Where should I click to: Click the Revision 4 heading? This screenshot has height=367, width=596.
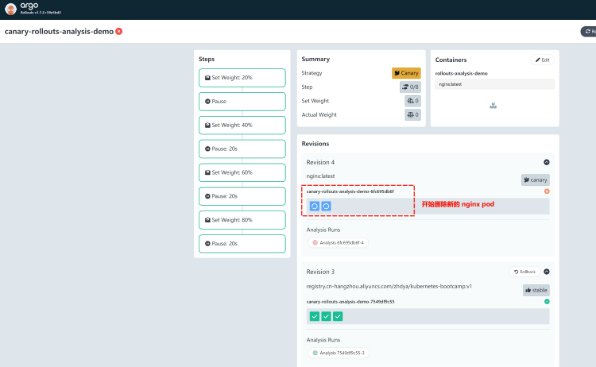(x=320, y=162)
